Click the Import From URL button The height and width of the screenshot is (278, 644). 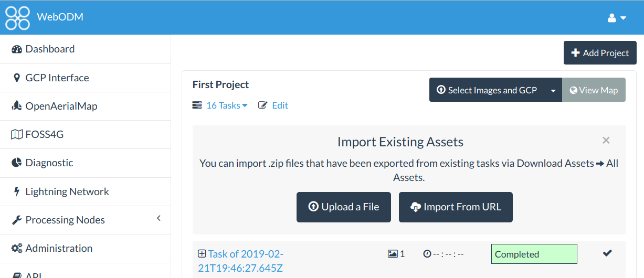(456, 207)
